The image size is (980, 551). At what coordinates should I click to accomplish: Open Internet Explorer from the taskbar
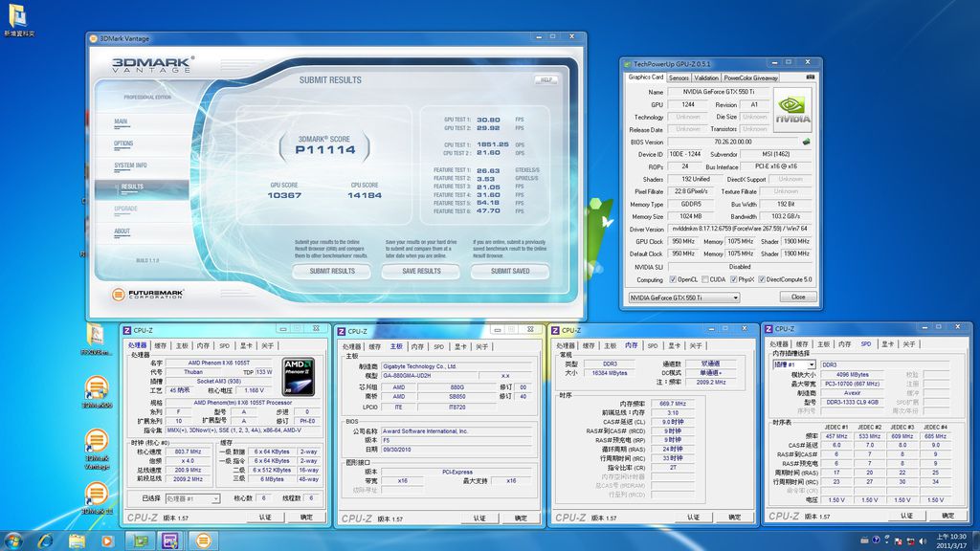tap(45, 540)
